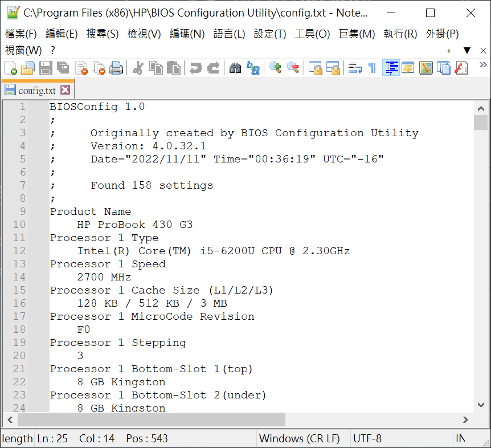Open the 工具(O) menu
This screenshot has width=491, height=448.
click(x=312, y=34)
